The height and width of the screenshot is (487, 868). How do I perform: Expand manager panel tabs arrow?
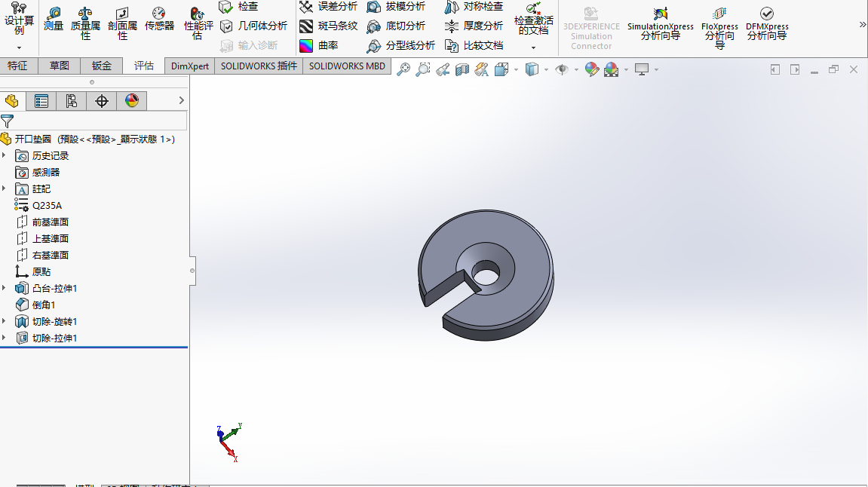click(x=181, y=100)
